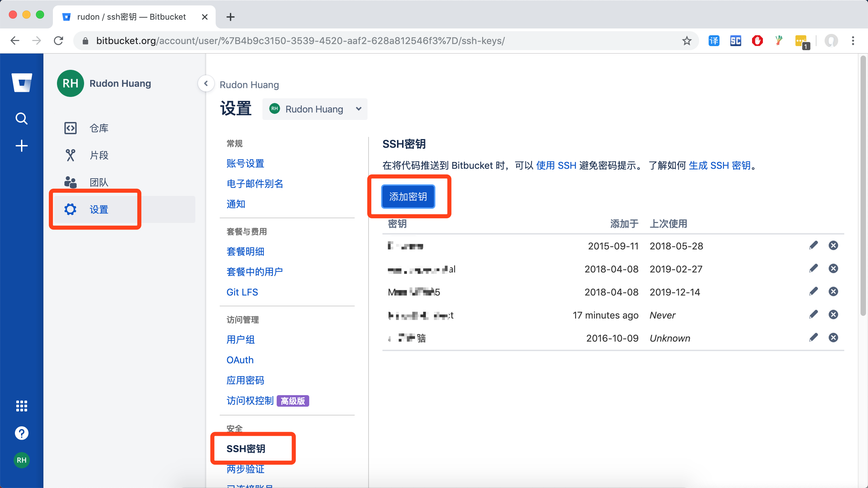Open the 两步验证 settings link
The height and width of the screenshot is (488, 868).
pos(245,469)
